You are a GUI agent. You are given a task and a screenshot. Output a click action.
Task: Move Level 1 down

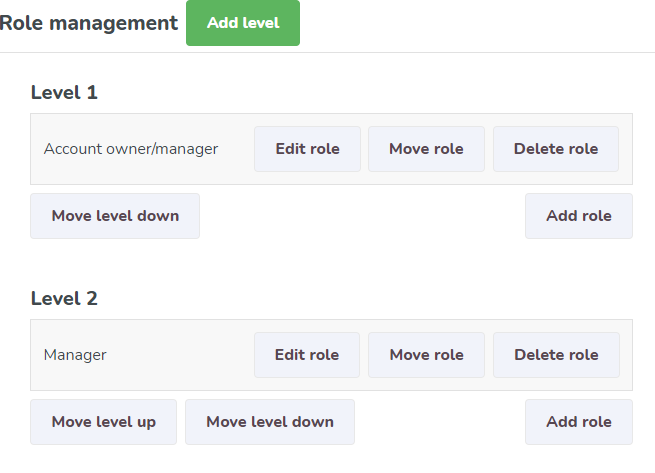pyautogui.click(x=115, y=216)
